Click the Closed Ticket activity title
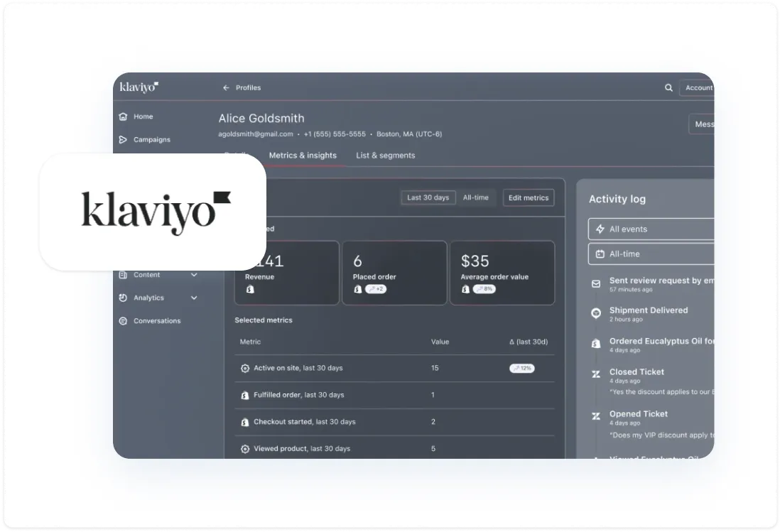Viewport: 780px width, 532px height. [x=637, y=372]
